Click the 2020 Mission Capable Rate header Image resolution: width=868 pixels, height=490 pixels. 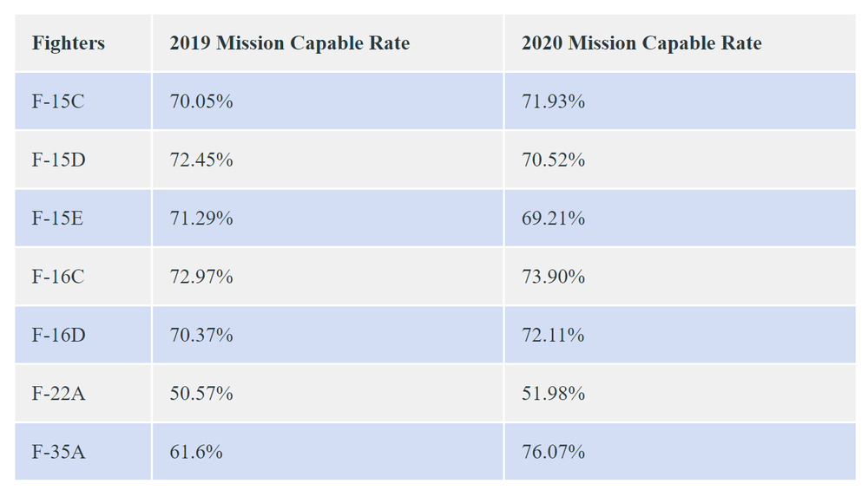click(641, 43)
